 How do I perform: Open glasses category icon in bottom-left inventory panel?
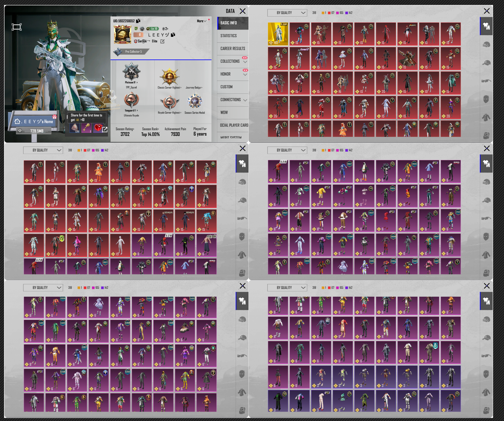[x=242, y=356]
